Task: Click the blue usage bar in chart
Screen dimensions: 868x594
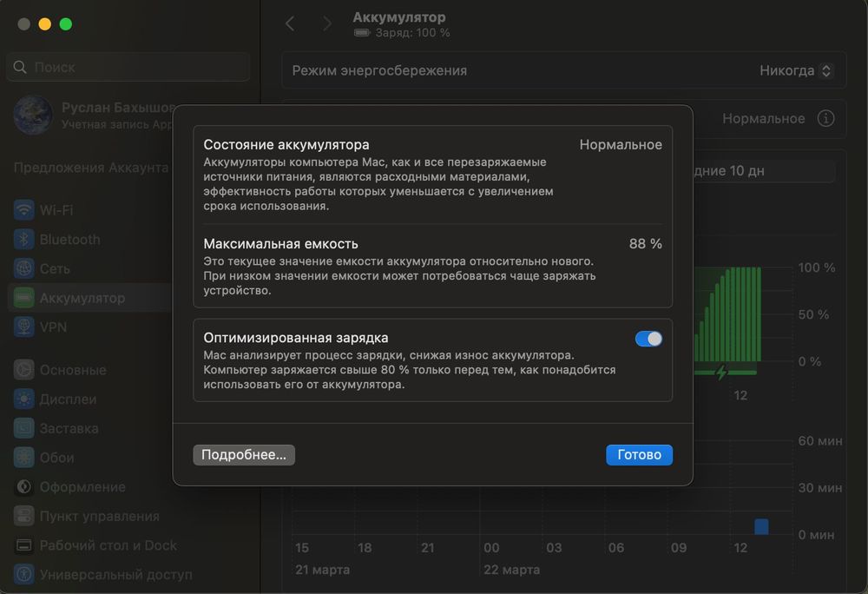Action: (x=761, y=526)
